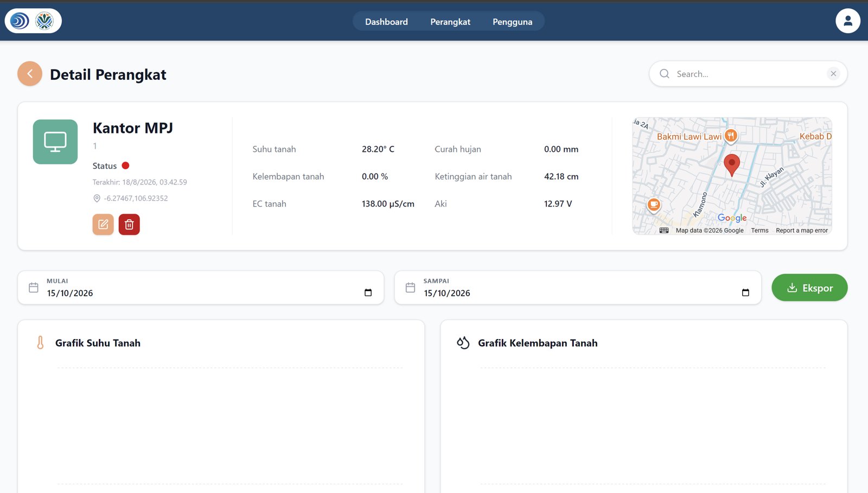Click the Ketinggian air tanah value 42.18 cm
Viewport: 868px width, 493px height.
tap(561, 176)
